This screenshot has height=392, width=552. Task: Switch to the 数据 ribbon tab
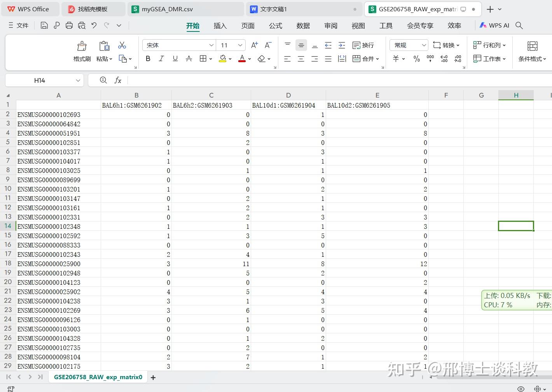coord(303,26)
